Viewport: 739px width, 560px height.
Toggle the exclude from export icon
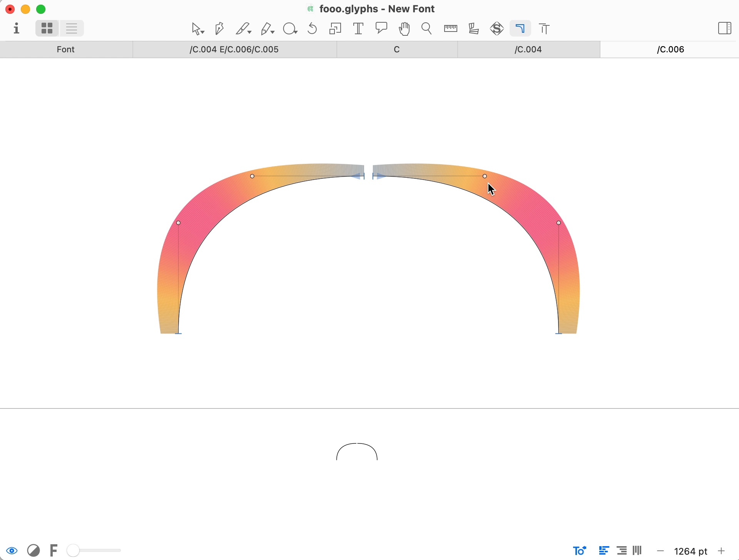33,550
